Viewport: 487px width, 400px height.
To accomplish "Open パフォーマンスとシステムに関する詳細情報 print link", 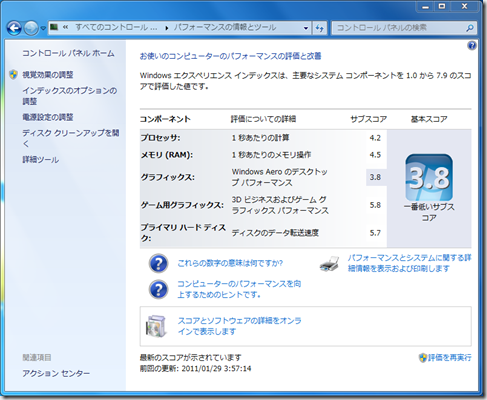I will point(409,263).
